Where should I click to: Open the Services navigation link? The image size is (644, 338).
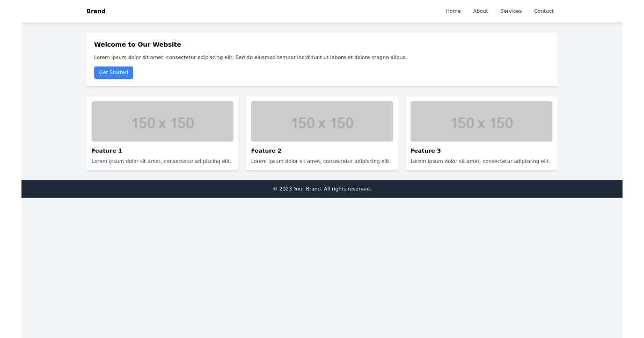[x=510, y=11]
